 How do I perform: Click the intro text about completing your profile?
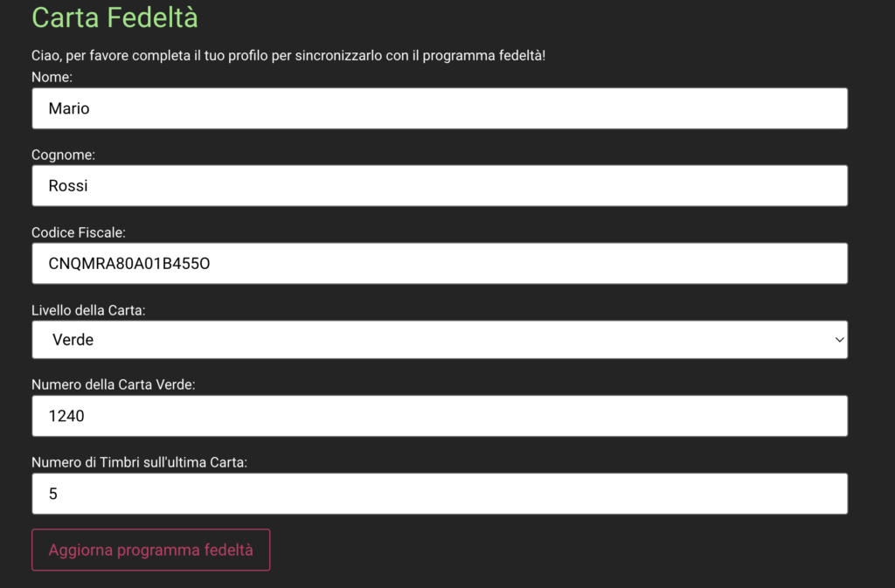[x=288, y=55]
